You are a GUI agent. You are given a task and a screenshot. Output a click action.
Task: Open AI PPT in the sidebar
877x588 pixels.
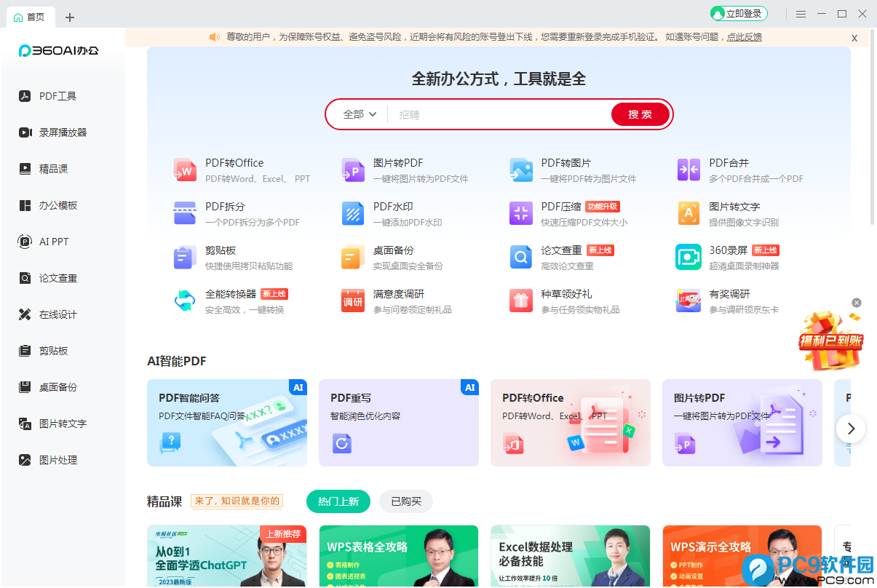pos(44,242)
